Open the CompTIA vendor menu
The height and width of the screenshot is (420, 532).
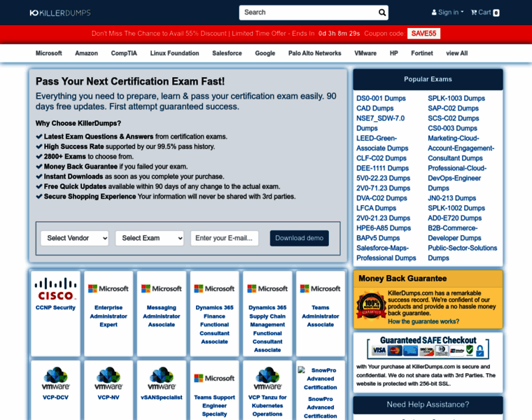tap(124, 53)
